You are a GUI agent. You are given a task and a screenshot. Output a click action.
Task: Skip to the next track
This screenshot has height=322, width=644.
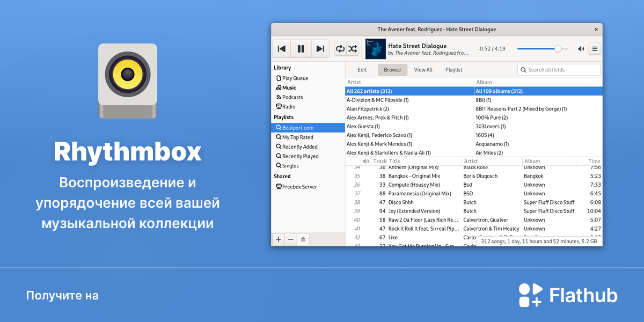click(320, 49)
